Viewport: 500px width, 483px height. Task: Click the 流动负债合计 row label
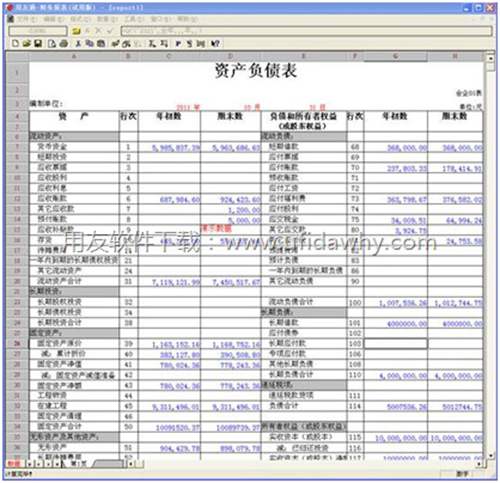(x=291, y=302)
